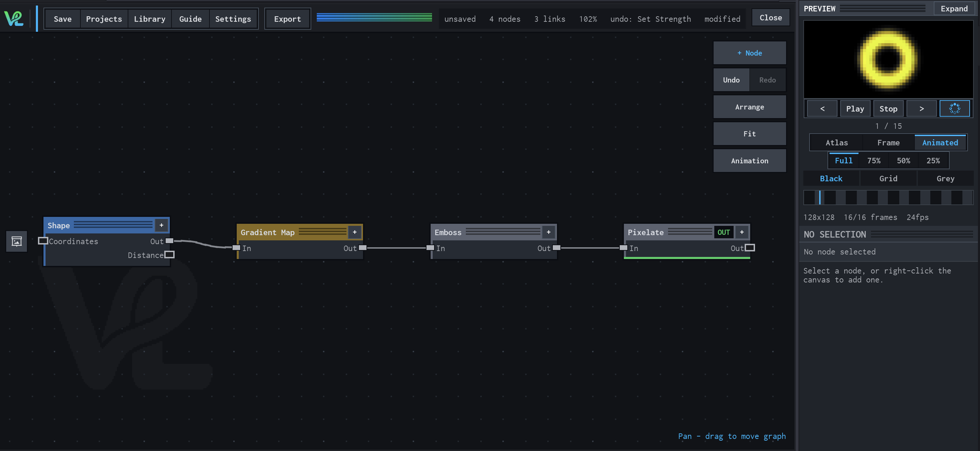Click the Gradient Map In port

coord(236,248)
